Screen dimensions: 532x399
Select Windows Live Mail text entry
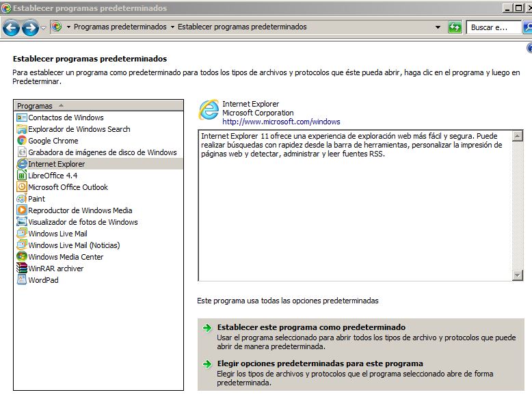[57, 234]
